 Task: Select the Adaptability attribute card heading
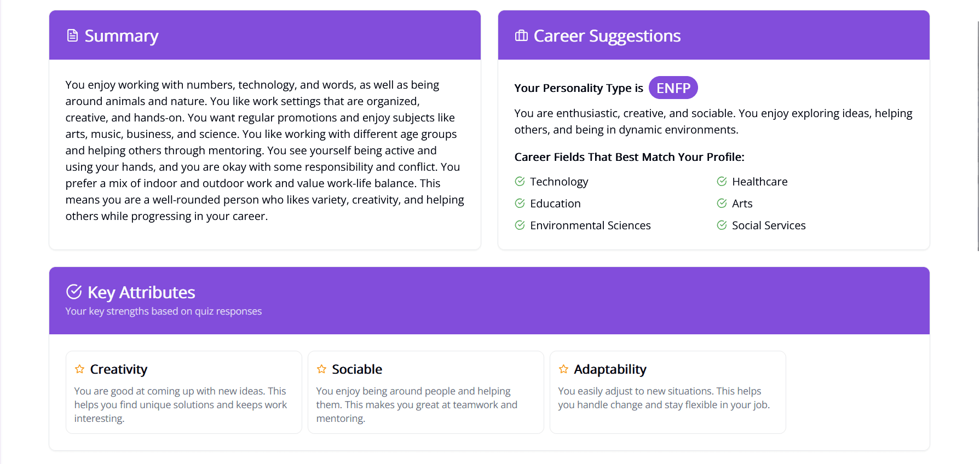pyautogui.click(x=610, y=369)
